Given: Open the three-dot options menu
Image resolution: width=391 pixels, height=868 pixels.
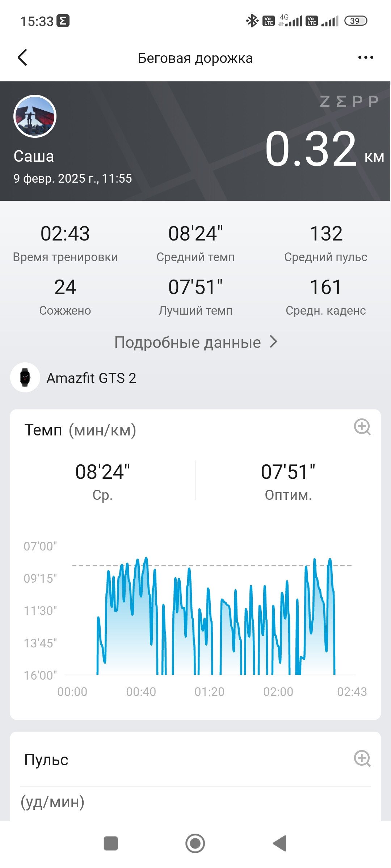Looking at the screenshot, I should [x=365, y=58].
